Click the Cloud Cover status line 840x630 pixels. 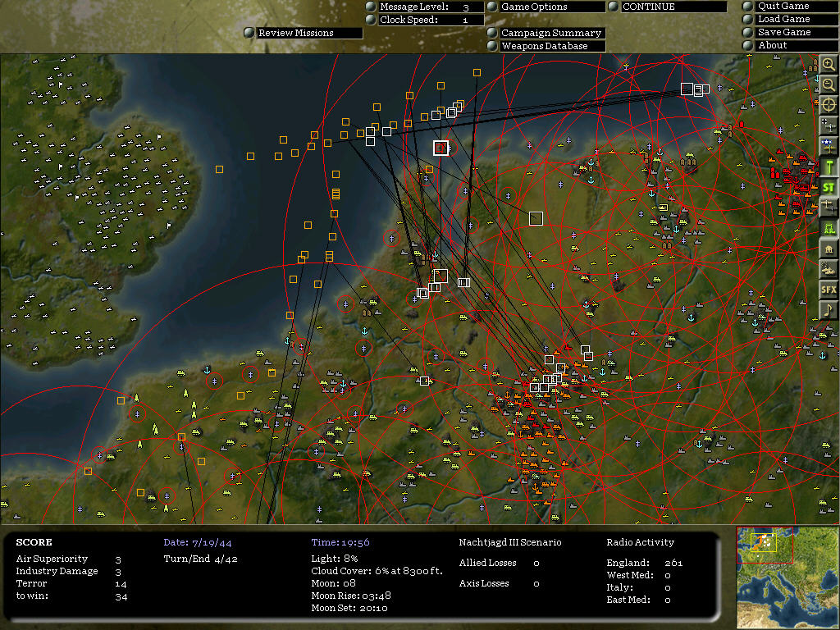click(x=377, y=571)
